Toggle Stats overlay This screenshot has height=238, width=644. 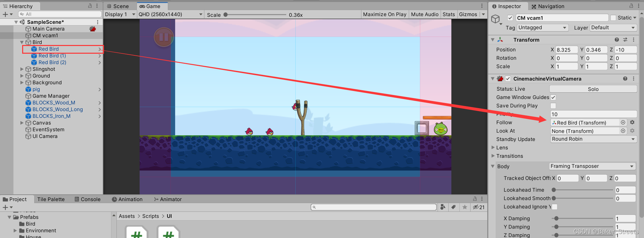(449, 14)
